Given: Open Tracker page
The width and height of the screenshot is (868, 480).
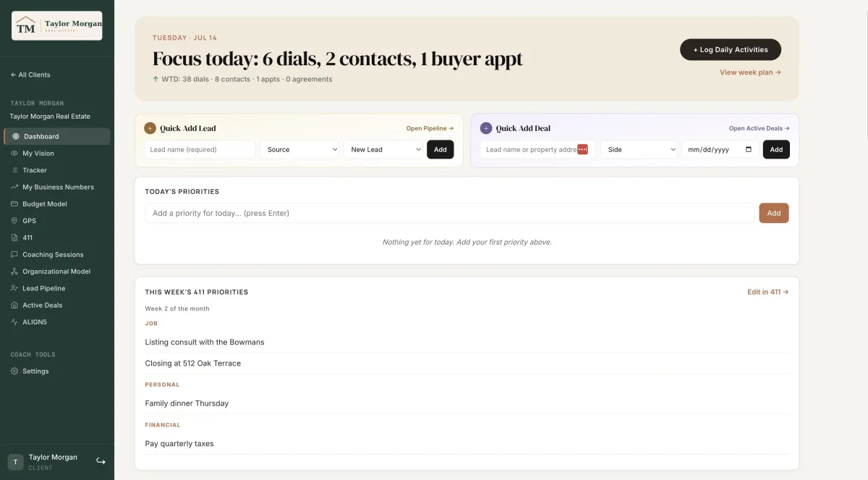Looking at the screenshot, I should (x=57, y=170).
